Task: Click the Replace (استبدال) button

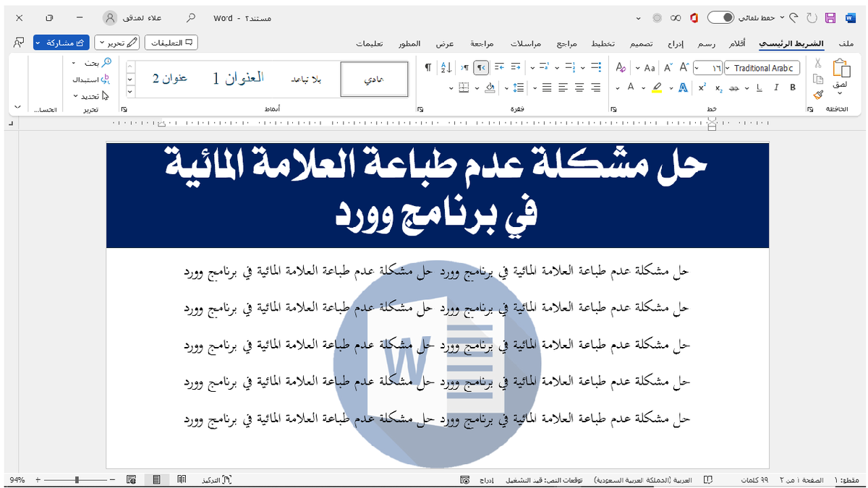Action: click(90, 80)
